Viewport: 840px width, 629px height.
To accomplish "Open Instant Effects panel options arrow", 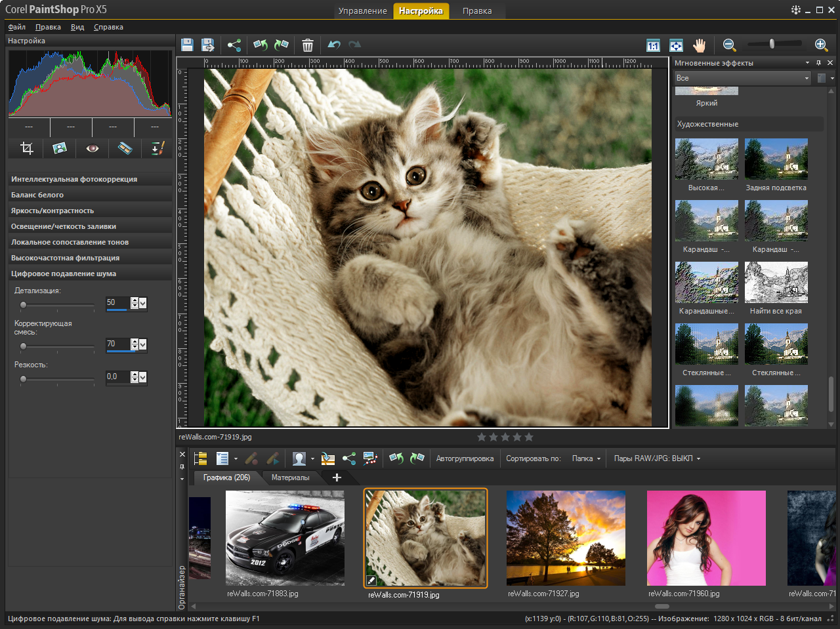I will point(807,63).
